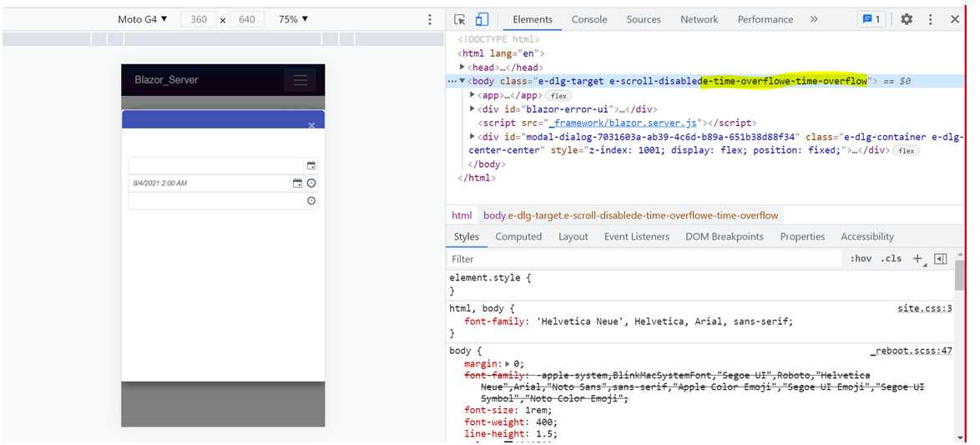Viewport: 980px width, 445px height.
Task: Click the first empty date input in dialog
Action: [x=215, y=165]
